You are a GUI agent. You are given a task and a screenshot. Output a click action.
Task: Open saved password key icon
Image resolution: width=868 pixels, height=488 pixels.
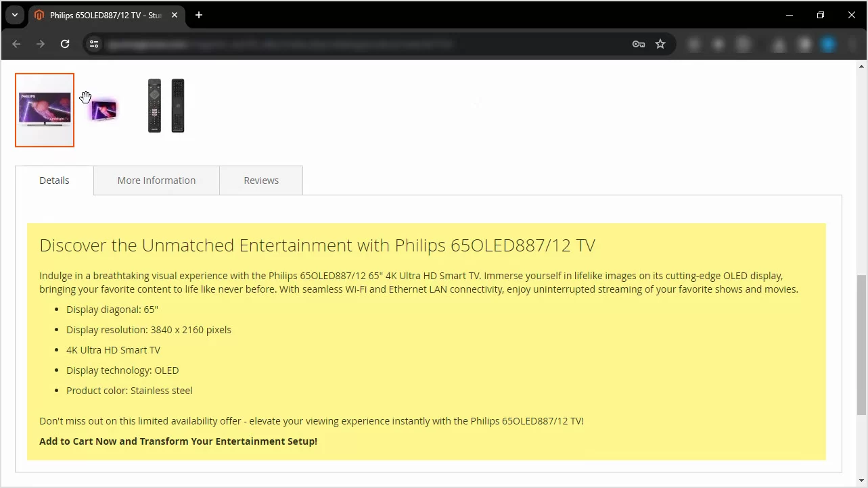[638, 44]
